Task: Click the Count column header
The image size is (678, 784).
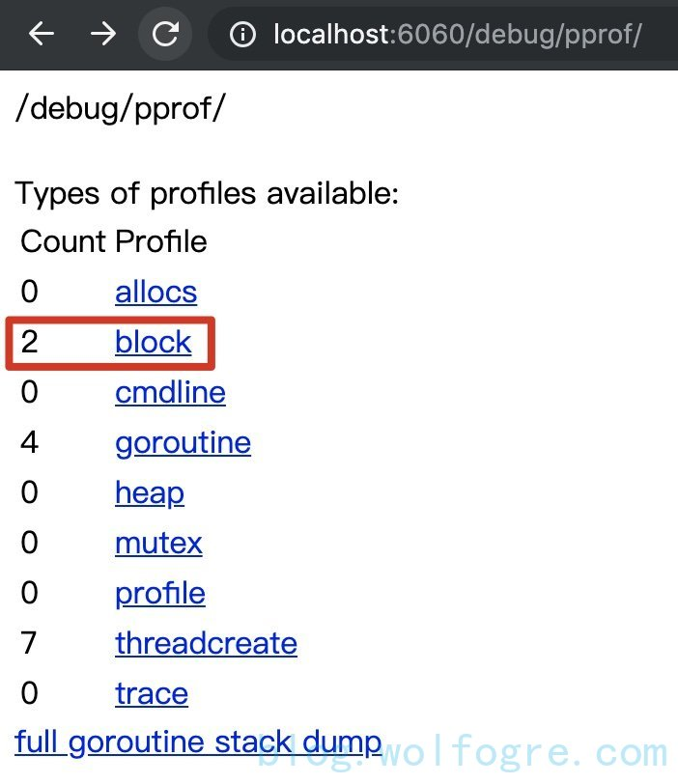Action: tap(63, 240)
